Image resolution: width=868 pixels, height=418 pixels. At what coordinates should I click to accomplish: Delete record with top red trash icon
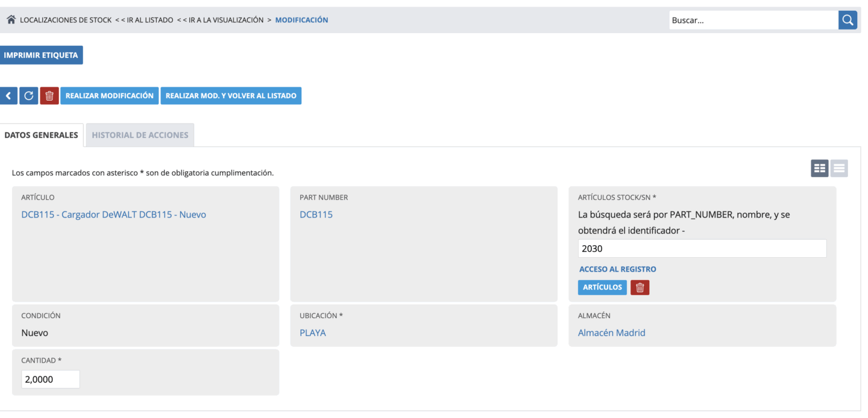(x=49, y=96)
